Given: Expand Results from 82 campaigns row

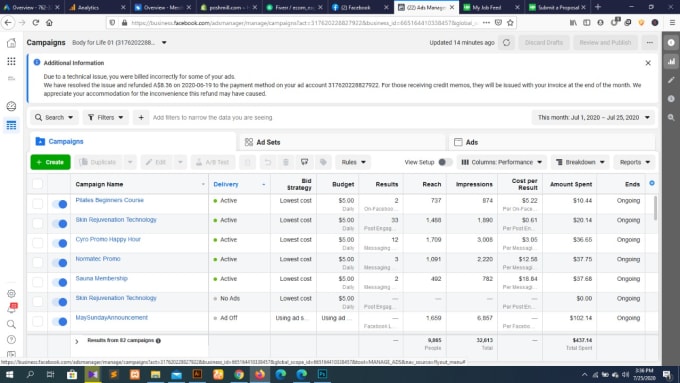Looking at the screenshot, I should tap(77, 342).
